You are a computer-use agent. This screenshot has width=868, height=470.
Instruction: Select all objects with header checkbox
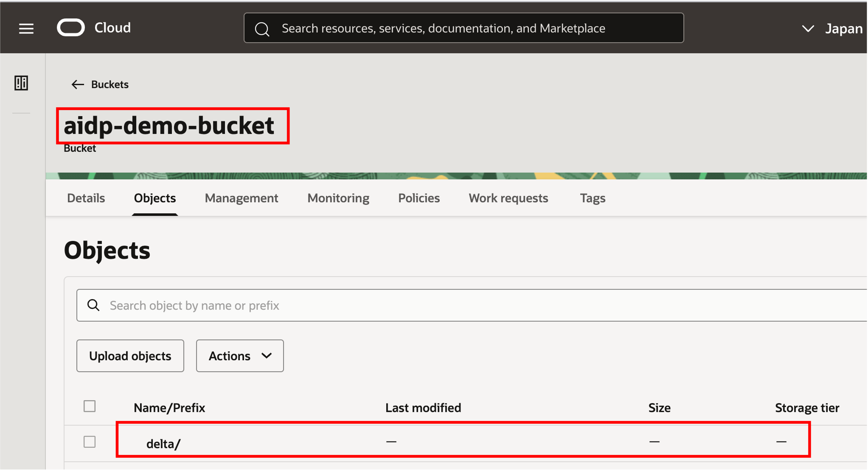click(90, 406)
